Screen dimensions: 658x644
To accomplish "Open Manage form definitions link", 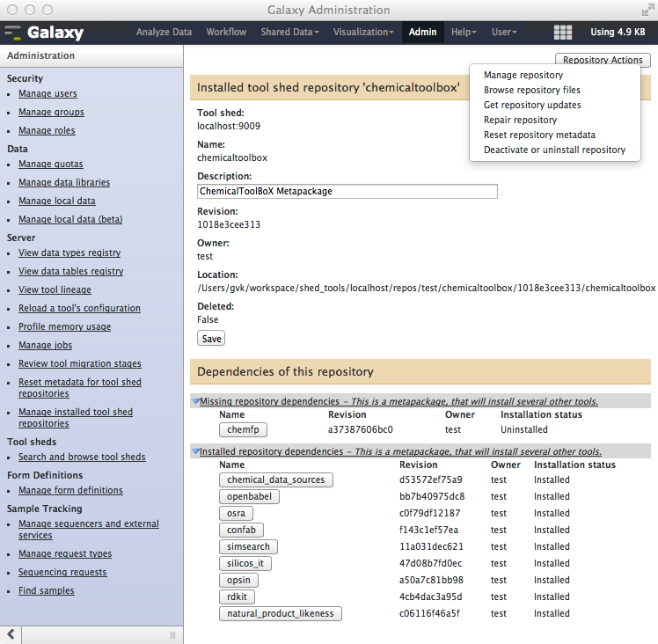I will click(70, 490).
